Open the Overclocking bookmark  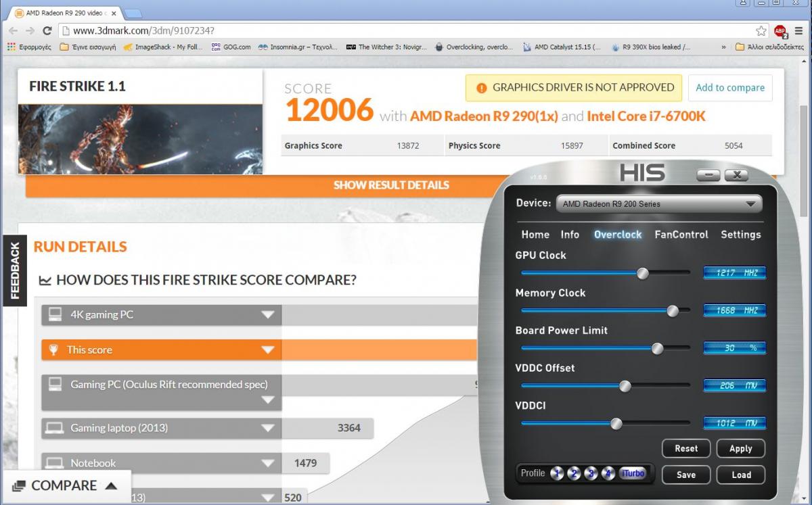(x=474, y=47)
